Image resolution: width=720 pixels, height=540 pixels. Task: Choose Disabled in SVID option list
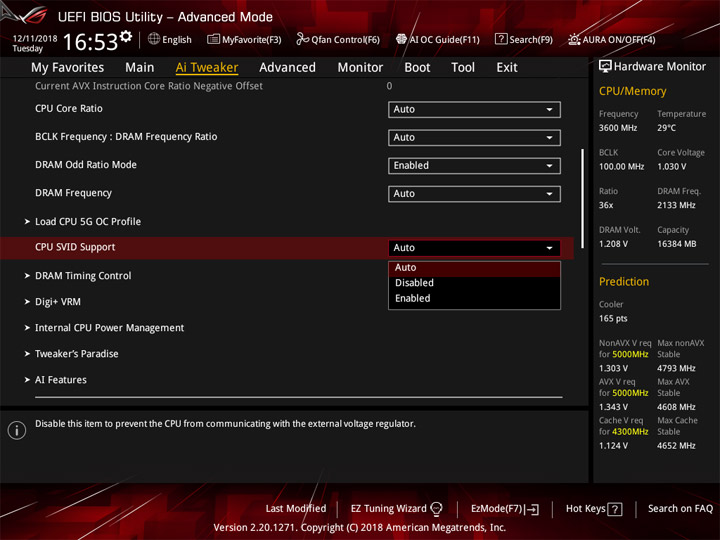pyautogui.click(x=474, y=283)
